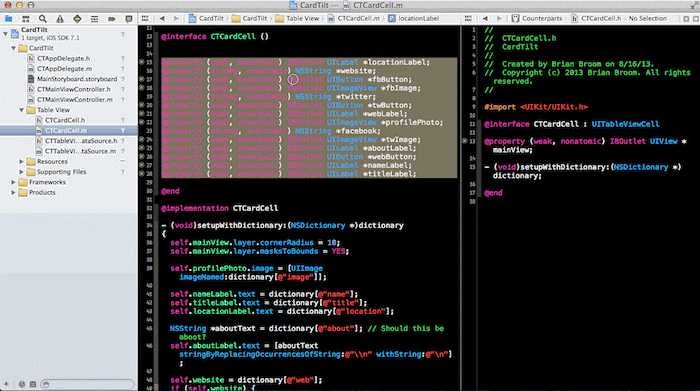The width and height of the screenshot is (700, 391).
Task: Click outlet connection circle beside fbButton
Action: 142,79
